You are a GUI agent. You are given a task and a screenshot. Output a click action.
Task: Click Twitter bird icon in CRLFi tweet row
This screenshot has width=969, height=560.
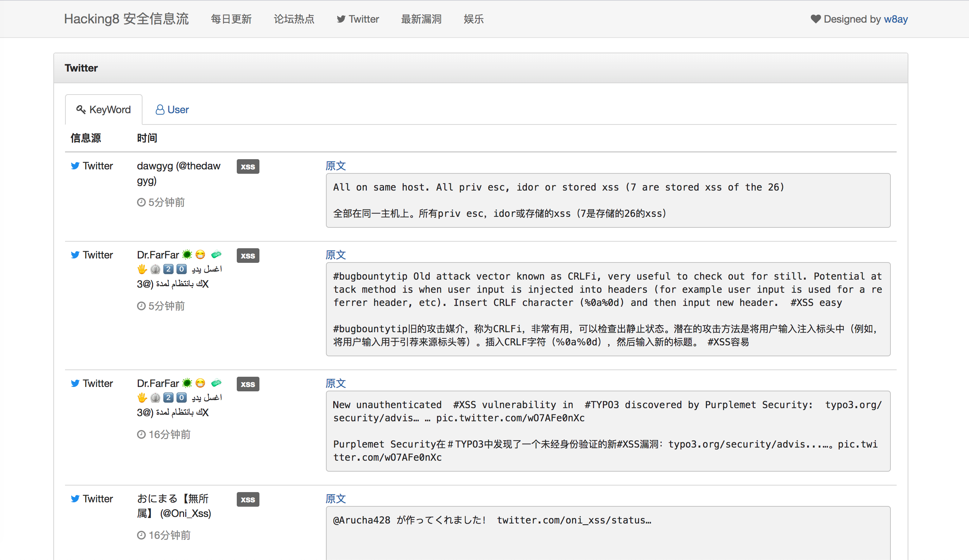coord(75,255)
